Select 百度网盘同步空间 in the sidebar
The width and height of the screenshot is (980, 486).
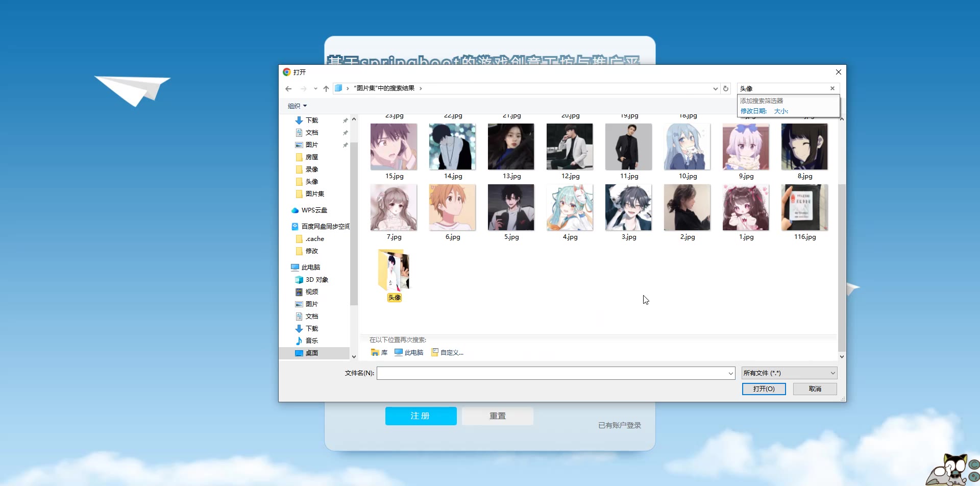click(325, 227)
